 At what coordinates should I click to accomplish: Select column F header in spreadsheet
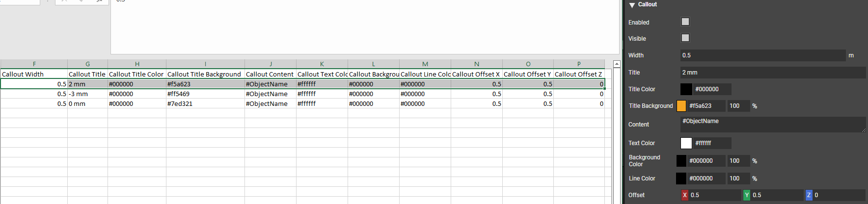pyautogui.click(x=34, y=64)
